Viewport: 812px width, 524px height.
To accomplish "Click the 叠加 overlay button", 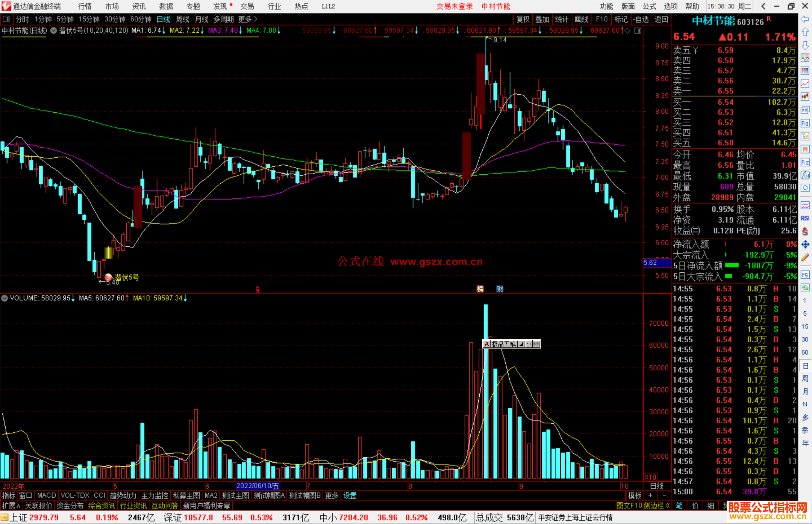I will coord(542,19).
